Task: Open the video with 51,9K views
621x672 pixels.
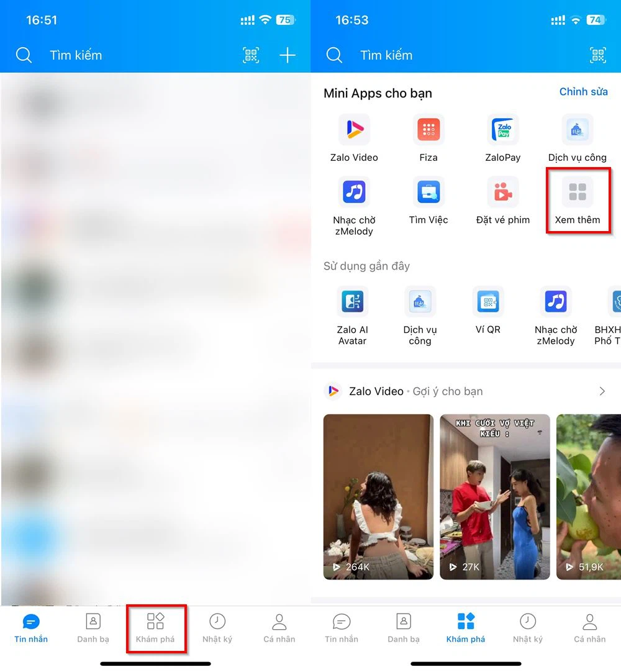Action: click(x=589, y=497)
